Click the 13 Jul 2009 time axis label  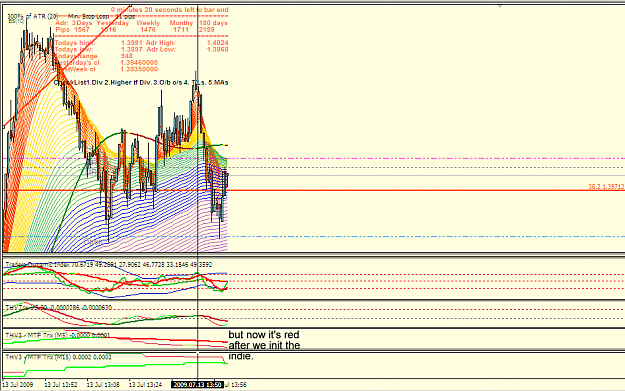(x=18, y=385)
